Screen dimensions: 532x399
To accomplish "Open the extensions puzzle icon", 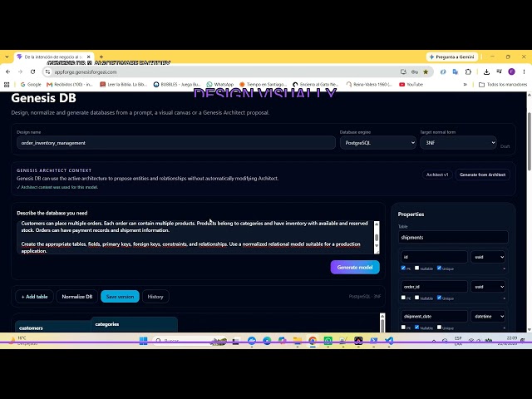I will pyautogui.click(x=468, y=71).
